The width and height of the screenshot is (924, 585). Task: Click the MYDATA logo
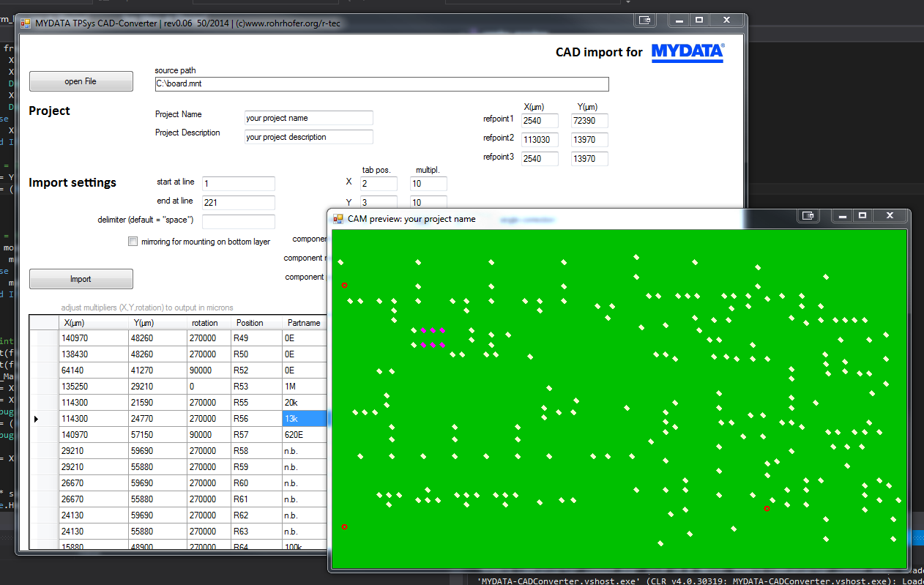(688, 52)
